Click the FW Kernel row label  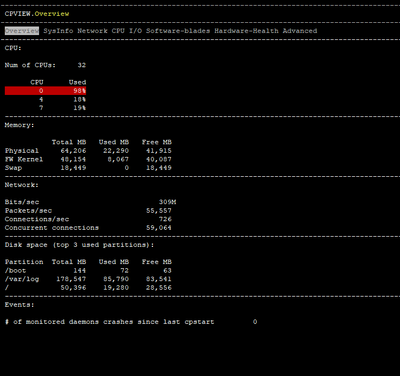[x=24, y=159]
